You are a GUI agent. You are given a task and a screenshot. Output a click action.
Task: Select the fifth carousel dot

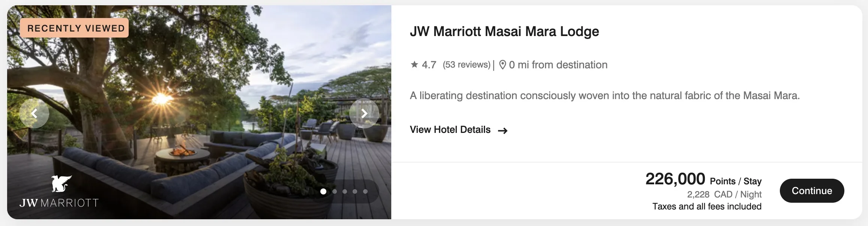365,191
